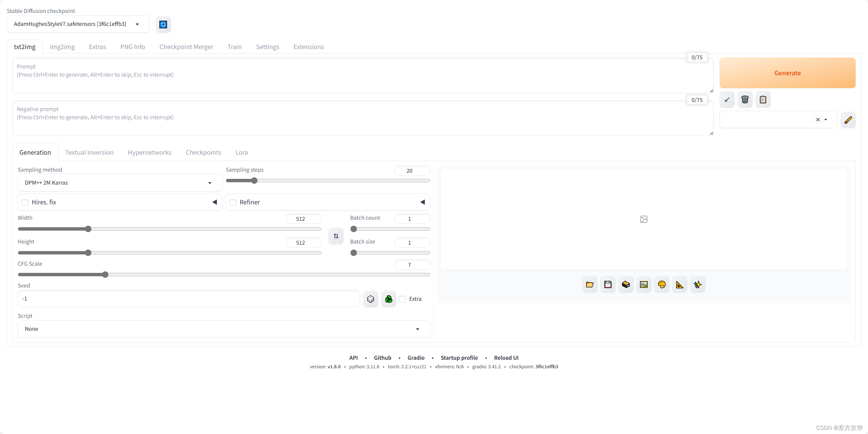Tick the Extra seed checkbox
The width and height of the screenshot is (868, 434).
click(402, 299)
